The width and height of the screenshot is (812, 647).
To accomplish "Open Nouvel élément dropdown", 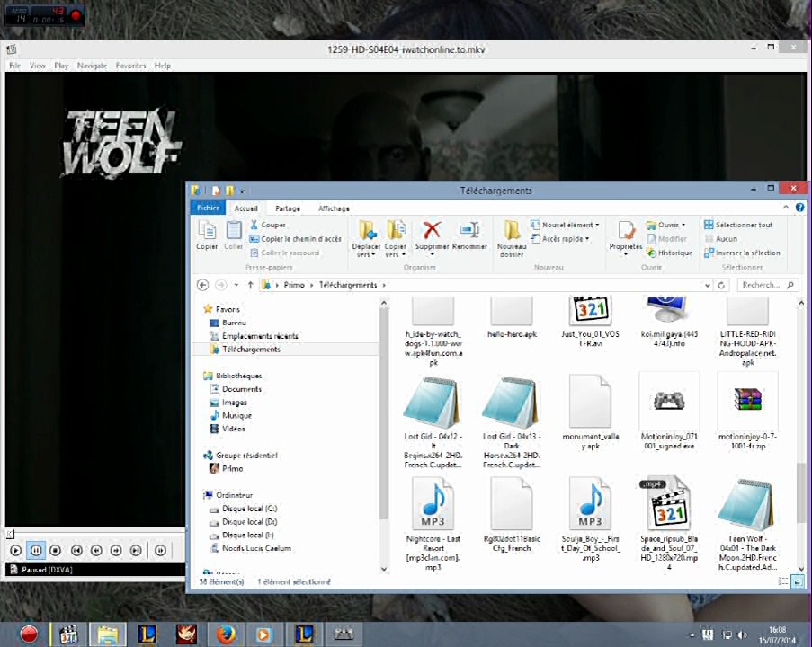I will click(x=565, y=225).
